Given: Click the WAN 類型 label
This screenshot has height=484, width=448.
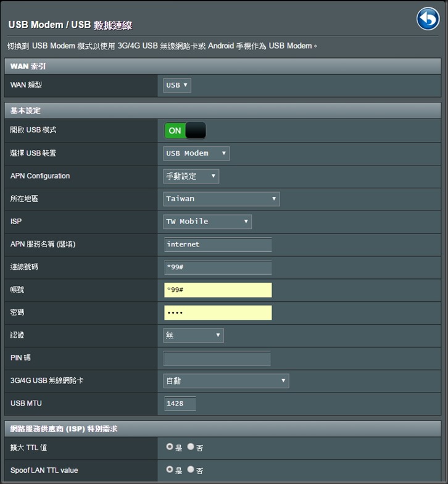Looking at the screenshot, I should click(26, 85).
